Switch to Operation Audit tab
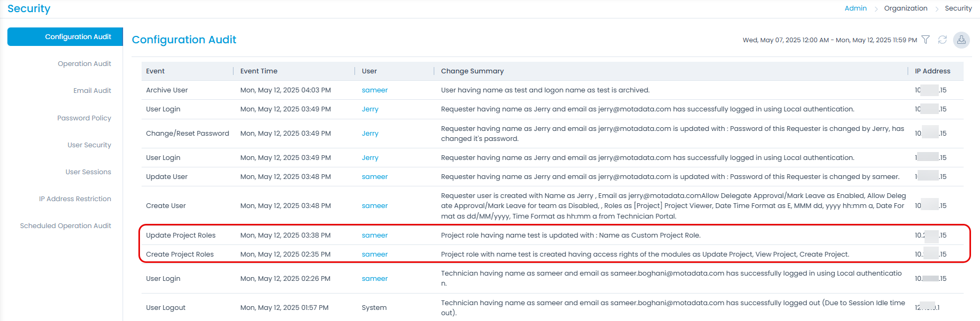 coord(85,63)
